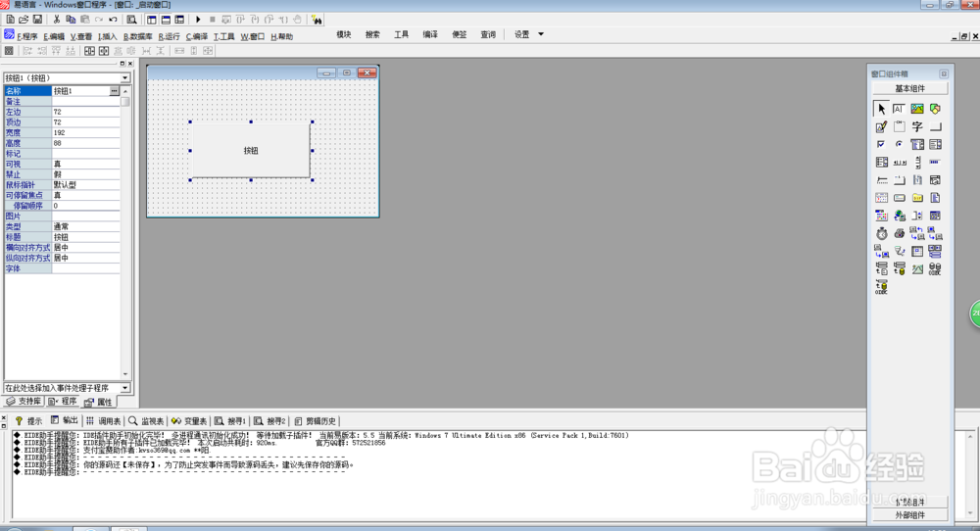Click the blue 易语言 logo icon by the menu
Viewport: 980px width, 531px height.
(9, 35)
